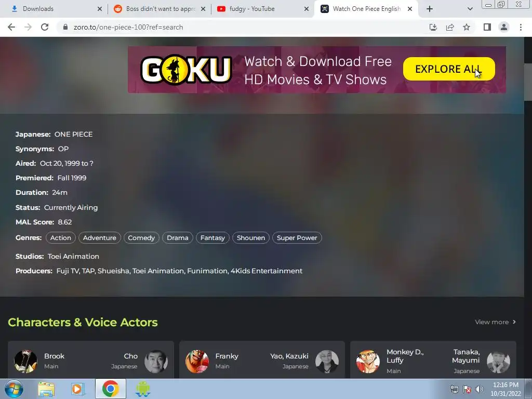Click Fuji TV producer link
The width and height of the screenshot is (532, 399).
(68, 271)
